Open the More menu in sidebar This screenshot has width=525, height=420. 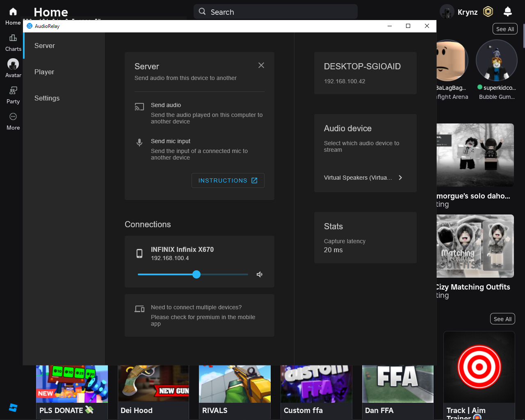(13, 121)
